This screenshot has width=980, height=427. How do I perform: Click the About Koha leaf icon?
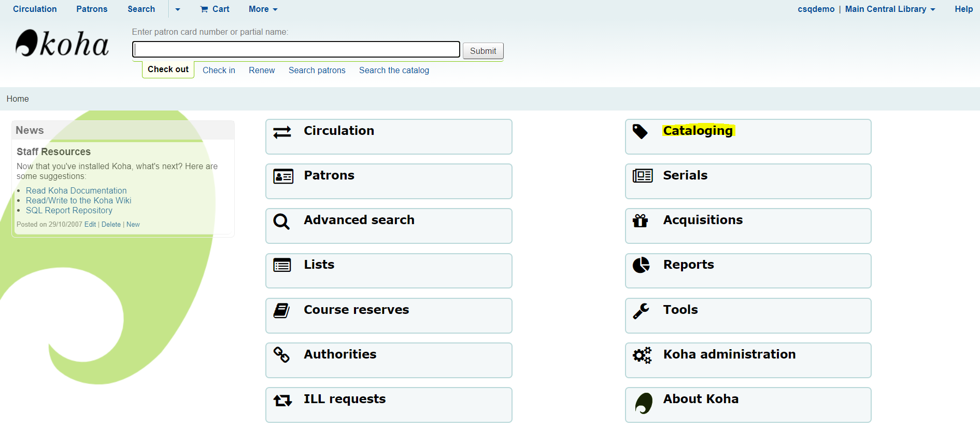tap(644, 403)
